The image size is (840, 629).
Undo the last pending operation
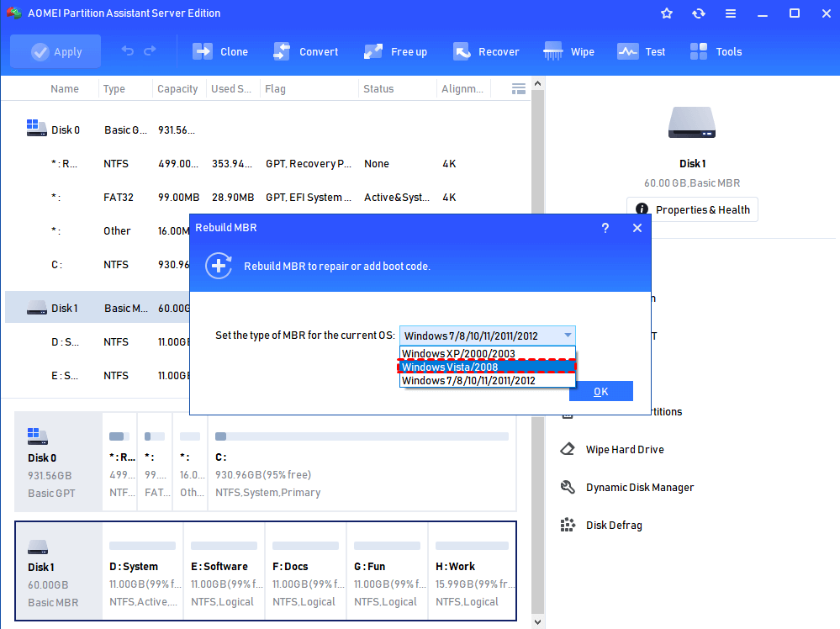pyautogui.click(x=128, y=51)
